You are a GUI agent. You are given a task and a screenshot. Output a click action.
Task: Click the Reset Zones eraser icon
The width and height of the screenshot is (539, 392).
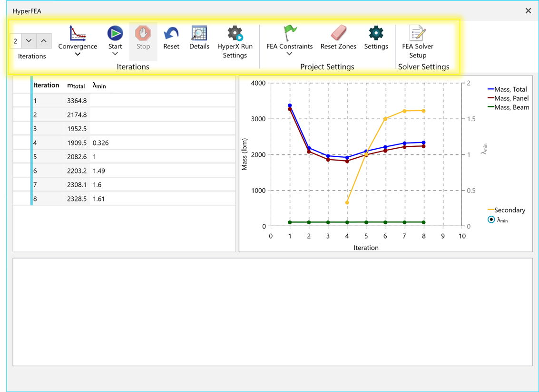(338, 33)
